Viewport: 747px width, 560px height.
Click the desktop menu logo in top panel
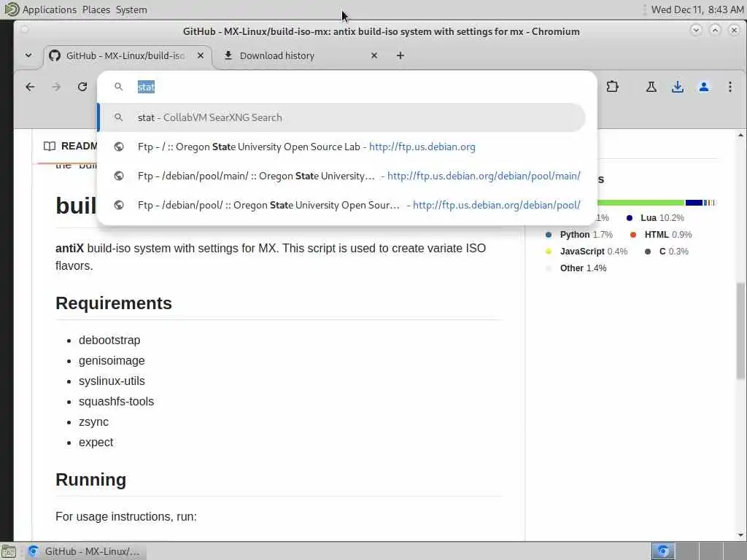point(12,9)
